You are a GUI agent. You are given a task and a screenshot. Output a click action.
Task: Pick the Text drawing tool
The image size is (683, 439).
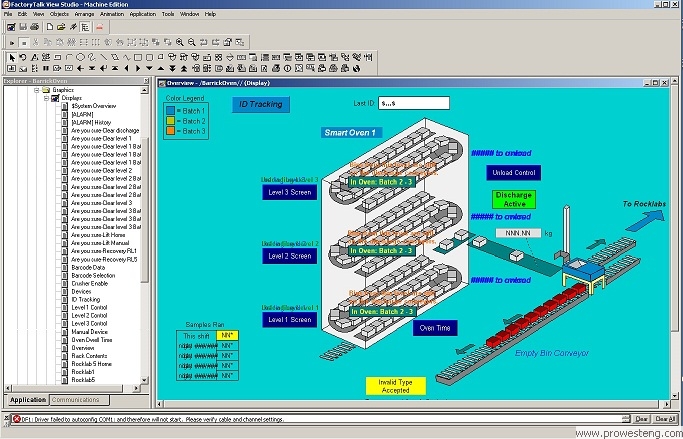point(34,57)
